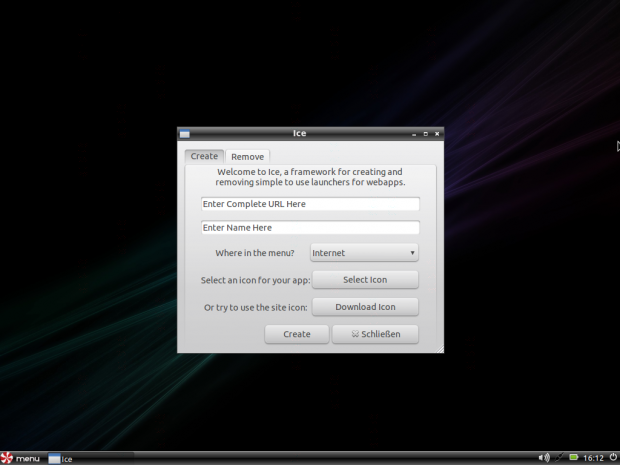Close the Ice window from title bar
Image resolution: width=620 pixels, height=465 pixels.
(437, 133)
